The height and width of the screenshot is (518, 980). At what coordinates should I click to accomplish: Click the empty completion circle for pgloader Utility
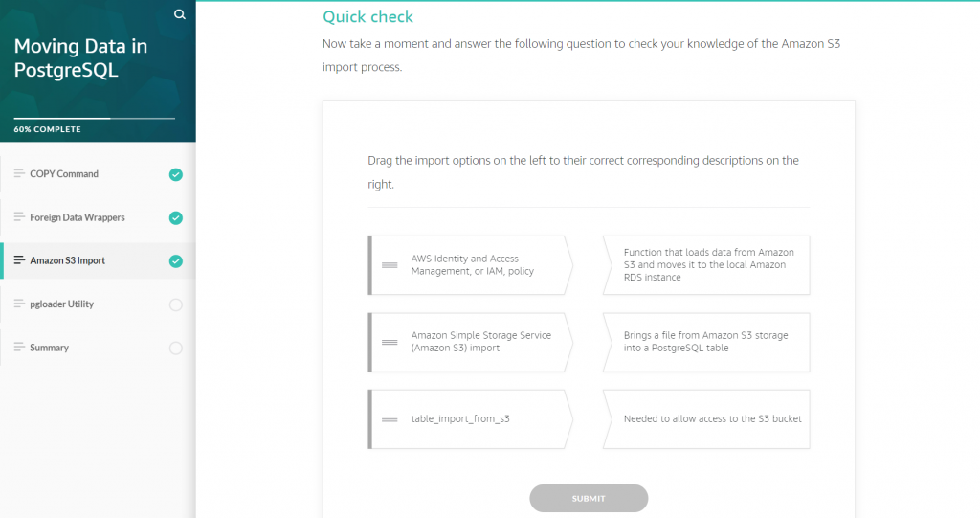point(176,304)
